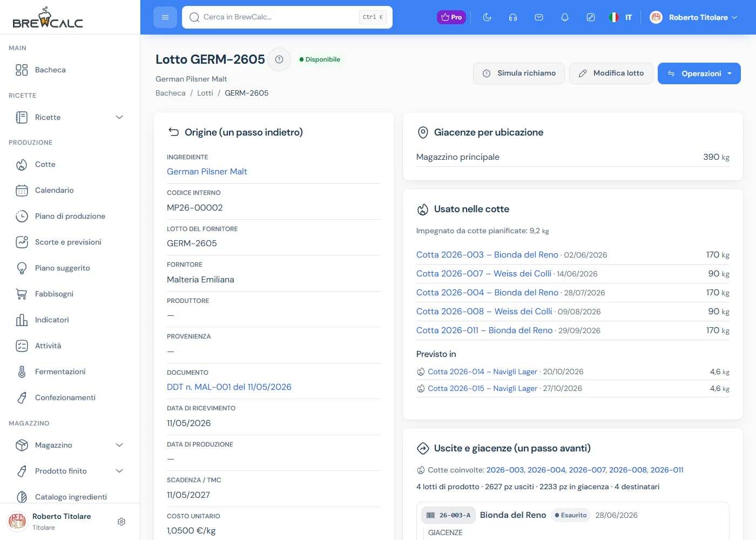Open user settings gear in sidebar footer
Viewport: 756px width, 540px height.
pyautogui.click(x=122, y=522)
